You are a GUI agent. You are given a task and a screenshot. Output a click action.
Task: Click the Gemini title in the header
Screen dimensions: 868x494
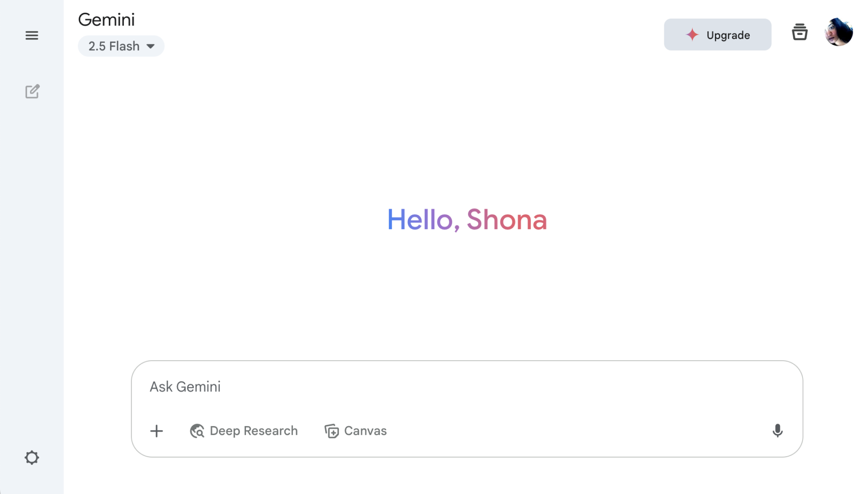click(106, 20)
